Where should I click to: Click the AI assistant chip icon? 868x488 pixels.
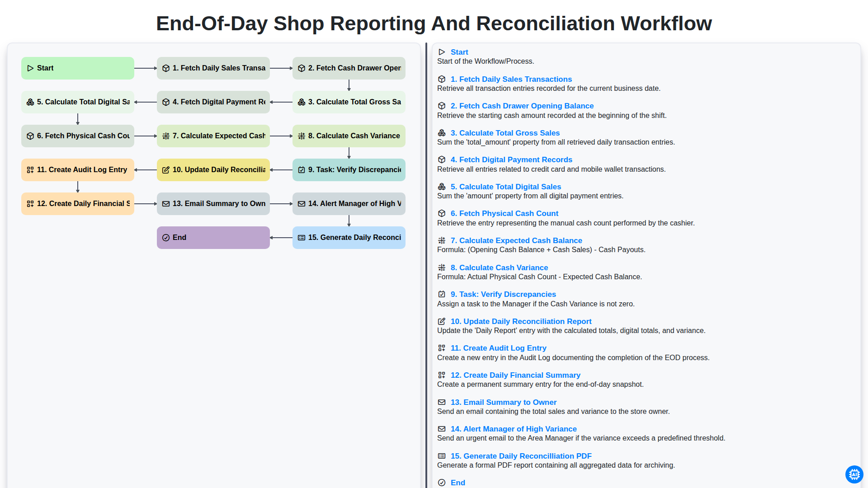(x=854, y=474)
